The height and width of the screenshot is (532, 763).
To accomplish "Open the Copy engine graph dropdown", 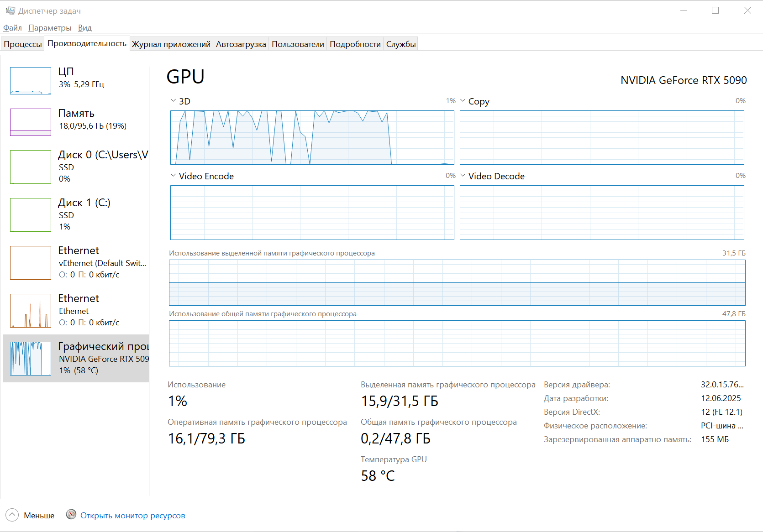I will (463, 101).
